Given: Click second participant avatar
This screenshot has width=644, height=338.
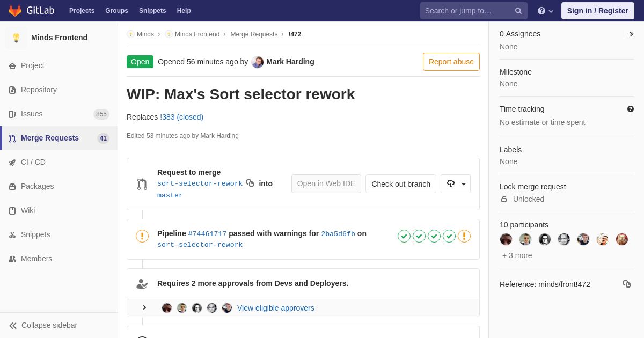Looking at the screenshot, I should (525, 239).
